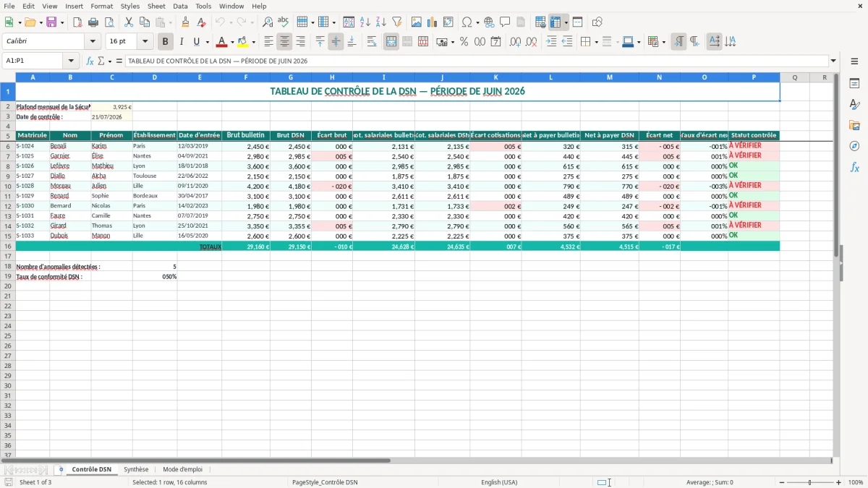Format as percent
The height and width of the screenshot is (488, 868).
coord(464,42)
